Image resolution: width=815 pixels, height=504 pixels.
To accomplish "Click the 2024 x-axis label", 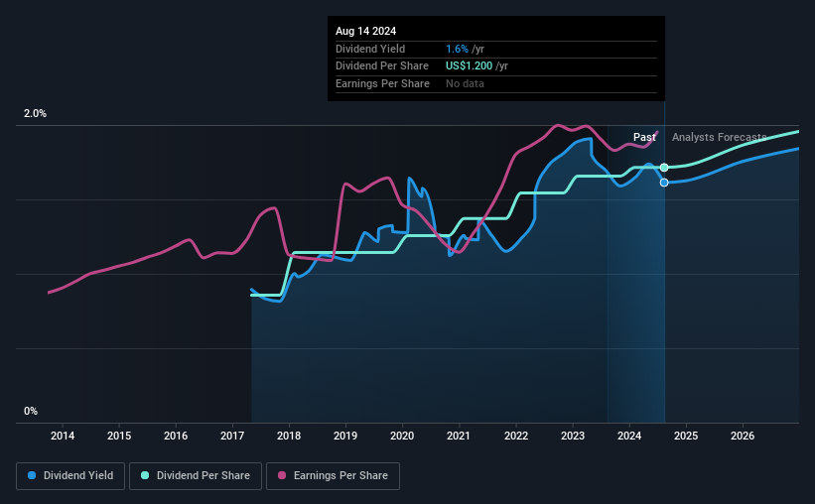I will [629, 436].
